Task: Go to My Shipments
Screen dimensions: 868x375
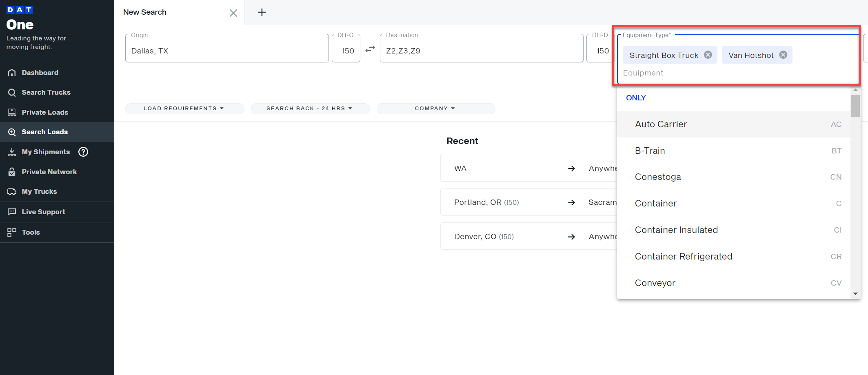Action: [46, 151]
